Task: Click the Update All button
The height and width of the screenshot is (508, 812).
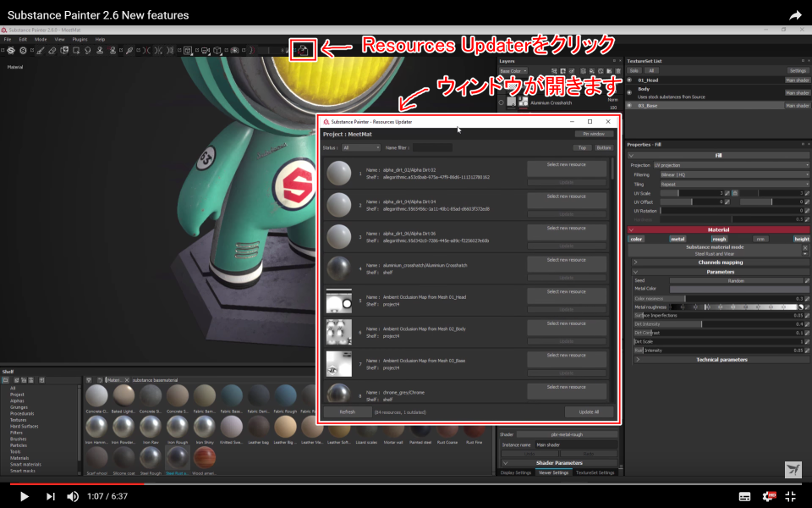Action: point(589,412)
